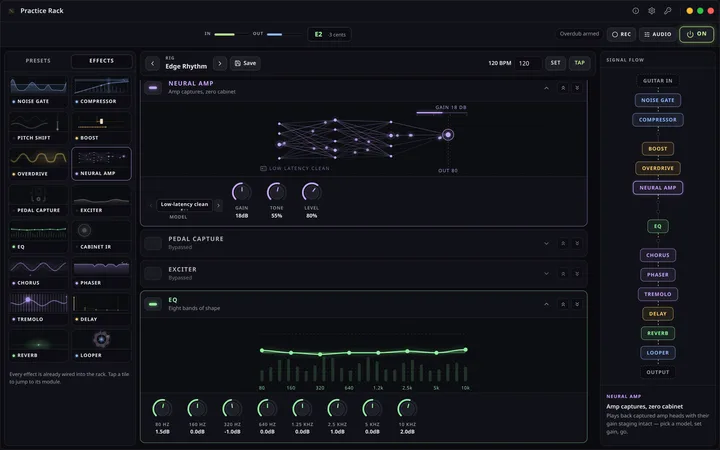The image size is (720, 450).
Task: Collapse the EQ module
Action: [546, 304]
